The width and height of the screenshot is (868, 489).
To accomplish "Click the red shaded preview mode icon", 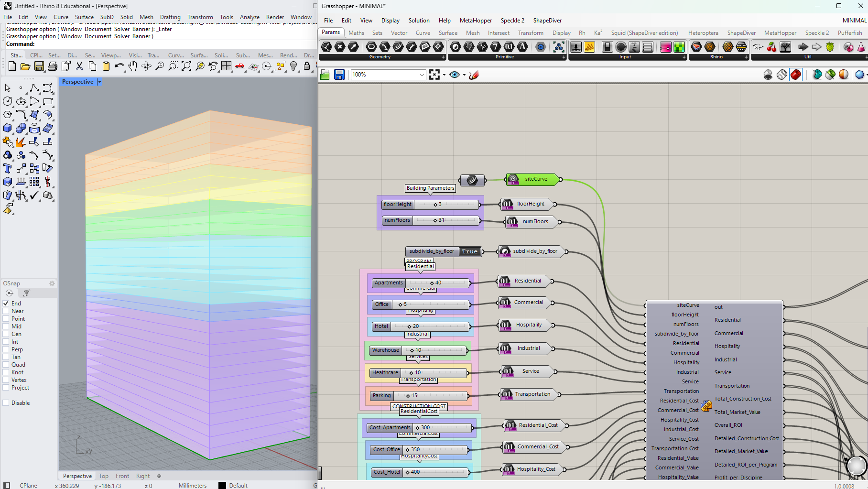I will pyautogui.click(x=796, y=75).
